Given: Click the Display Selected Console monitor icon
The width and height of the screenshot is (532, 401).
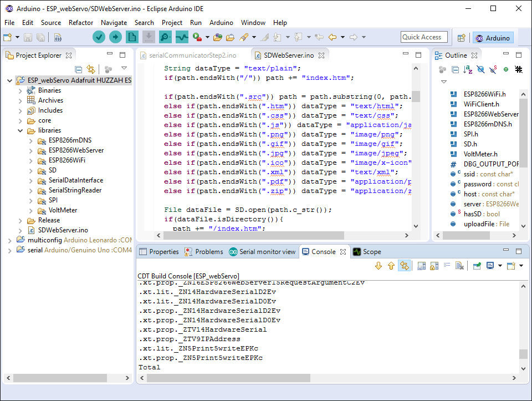Looking at the screenshot, I should tap(490, 266).
